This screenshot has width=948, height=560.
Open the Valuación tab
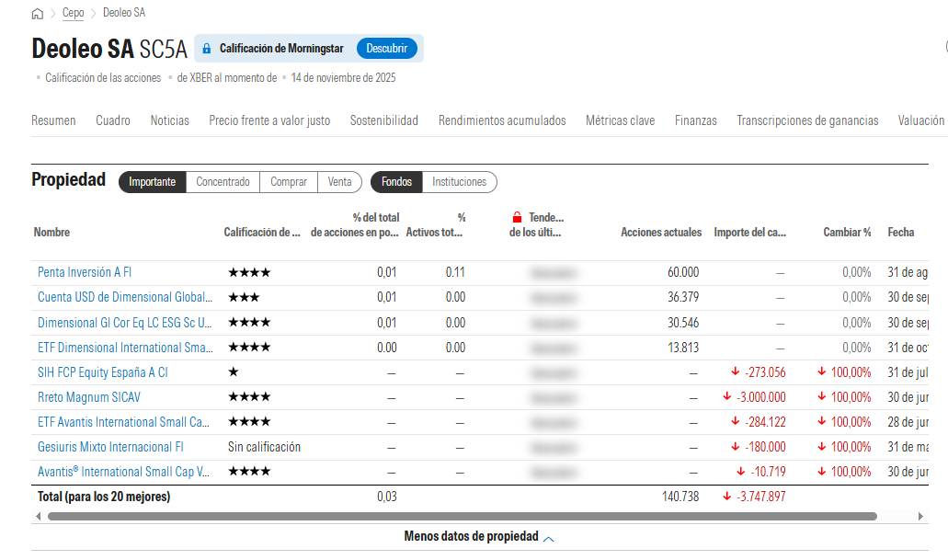pyautogui.click(x=921, y=120)
